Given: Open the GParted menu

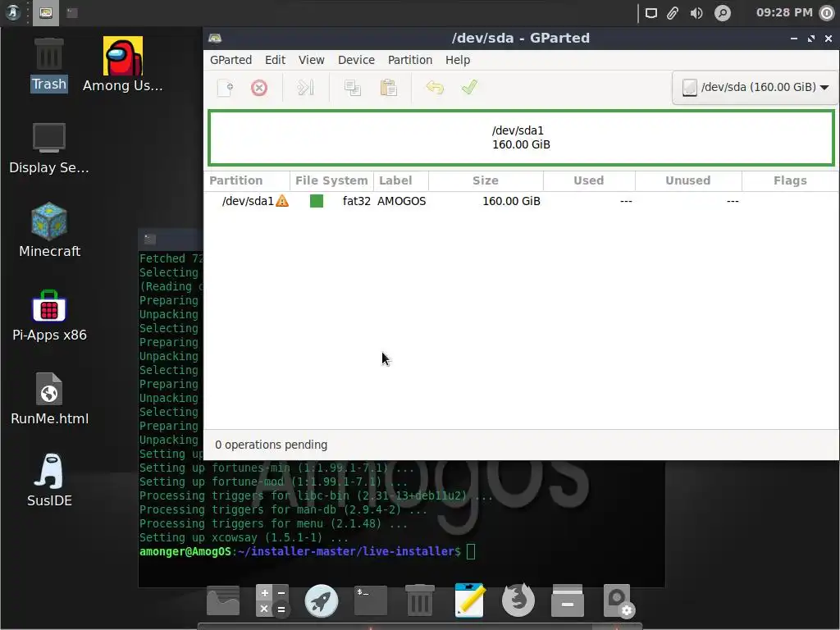Looking at the screenshot, I should 231,60.
